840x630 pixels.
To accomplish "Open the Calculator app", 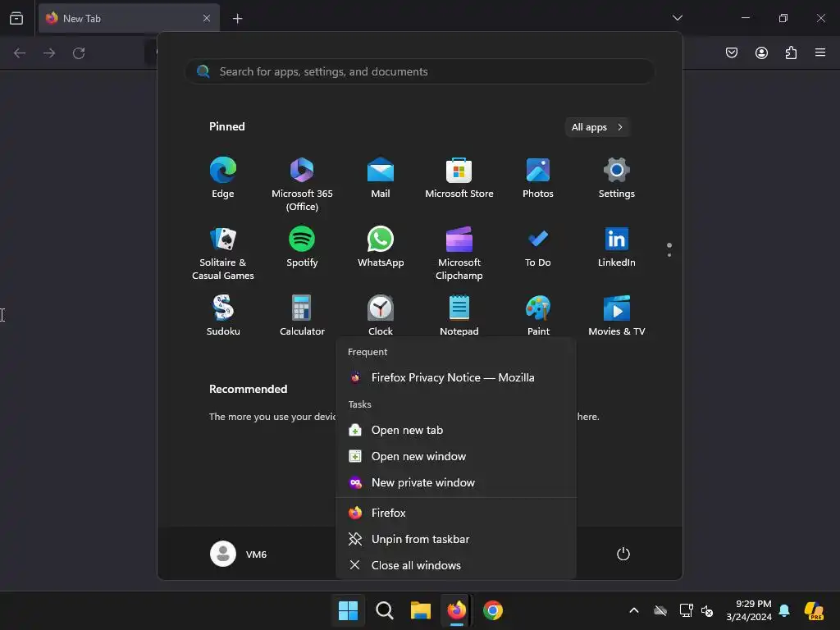I will click(x=302, y=316).
